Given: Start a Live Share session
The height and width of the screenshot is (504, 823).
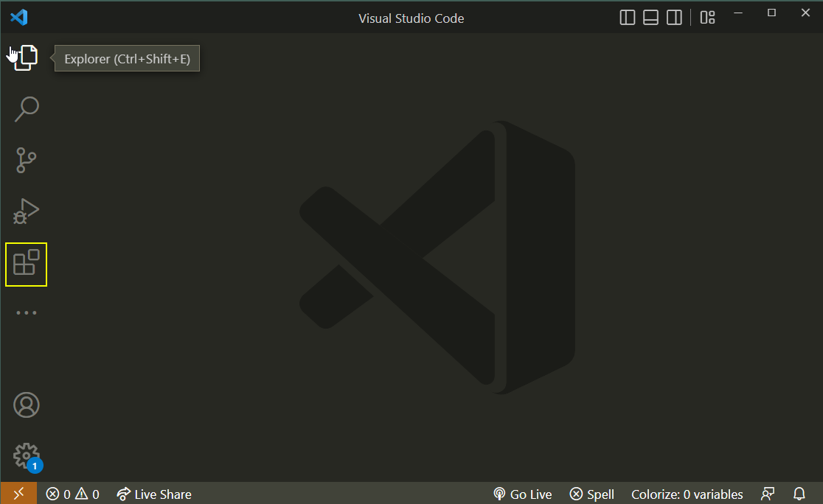Looking at the screenshot, I should pyautogui.click(x=153, y=494).
